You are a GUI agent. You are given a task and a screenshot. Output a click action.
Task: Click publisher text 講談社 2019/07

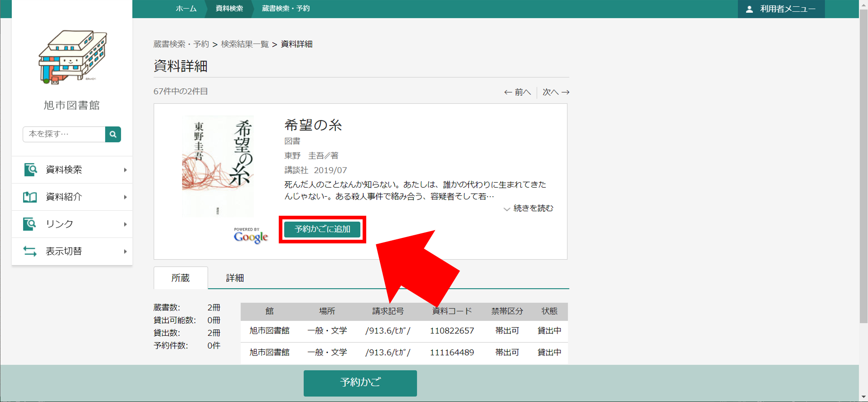pyautogui.click(x=315, y=170)
